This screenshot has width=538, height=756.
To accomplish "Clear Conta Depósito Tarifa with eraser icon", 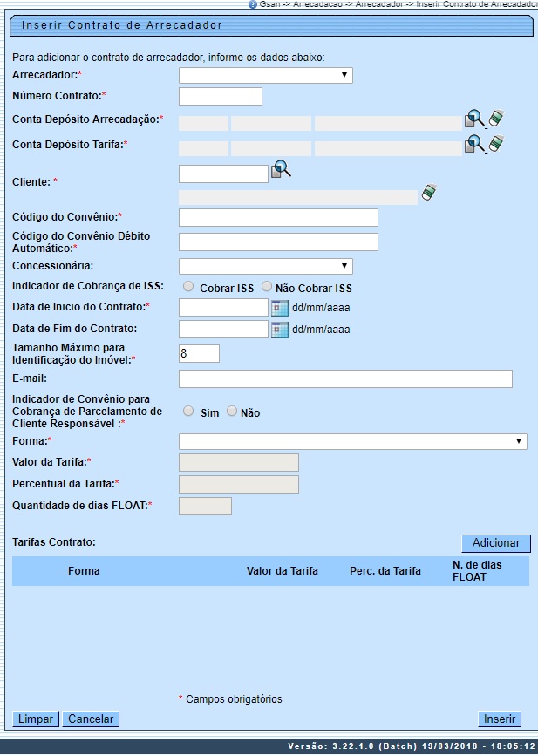I will 496,143.
